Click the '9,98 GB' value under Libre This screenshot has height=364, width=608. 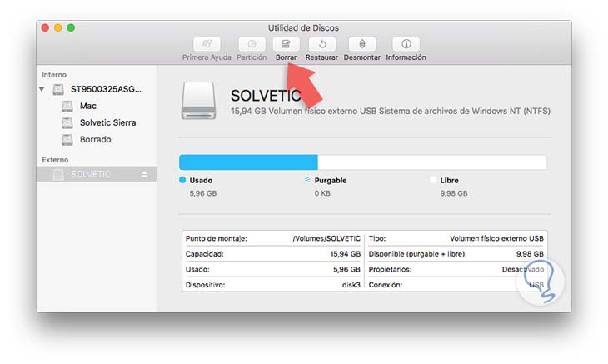click(x=454, y=193)
